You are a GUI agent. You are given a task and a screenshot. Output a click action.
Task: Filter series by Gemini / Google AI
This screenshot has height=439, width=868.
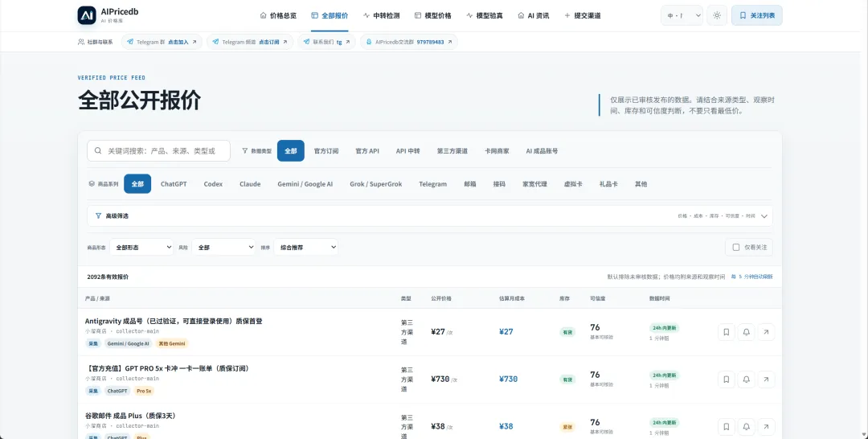[305, 184]
